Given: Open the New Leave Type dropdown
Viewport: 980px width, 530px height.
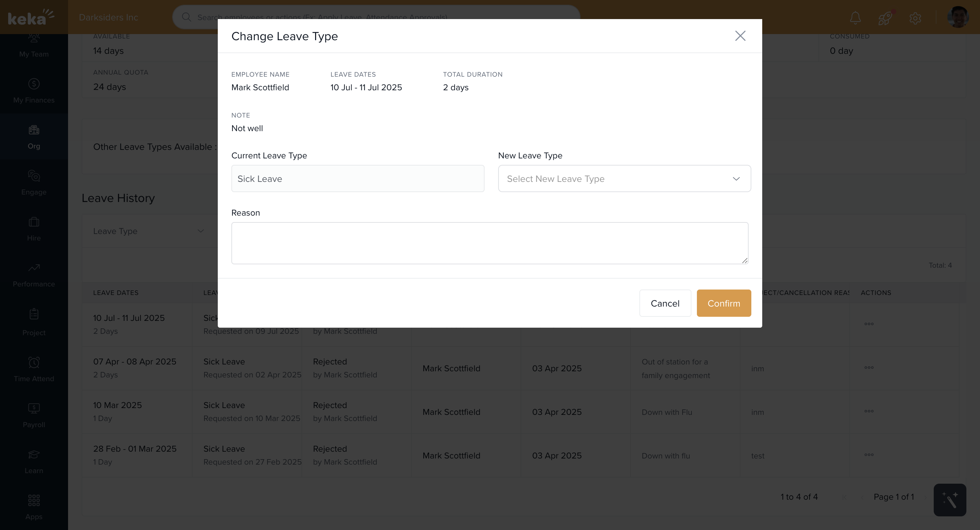Looking at the screenshot, I should [x=624, y=178].
